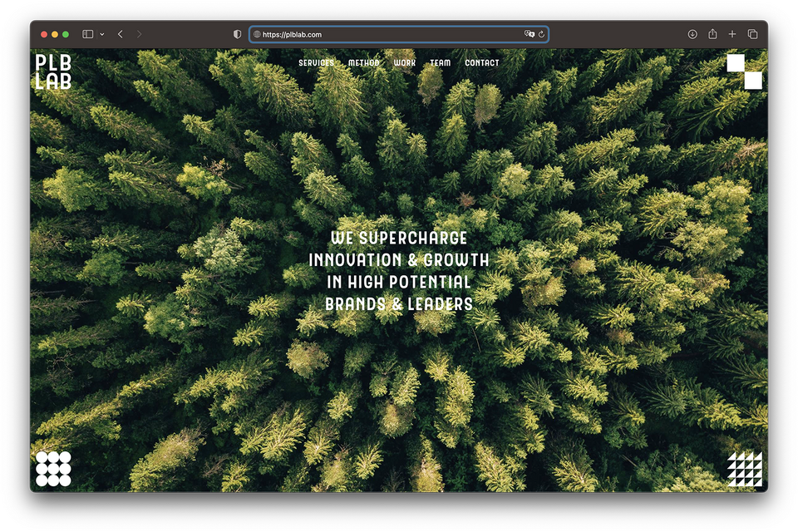Open the Safari sidebar panel
This screenshot has width=798, height=532.
(x=88, y=34)
